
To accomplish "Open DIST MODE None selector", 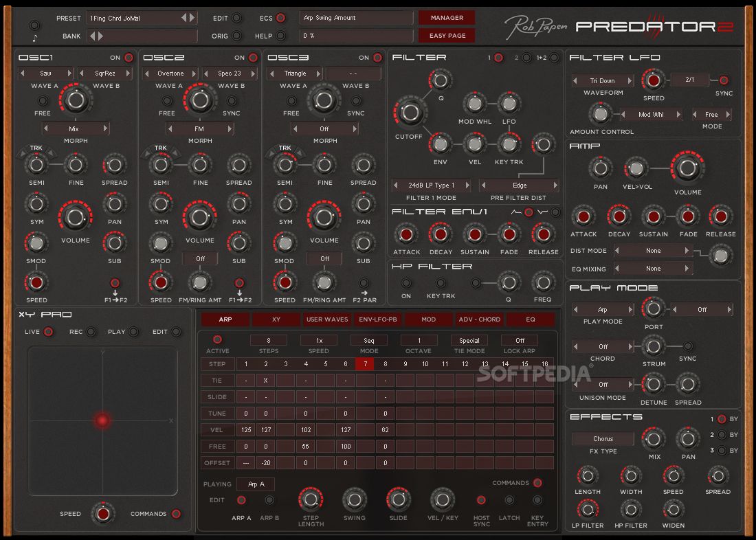I will tap(654, 251).
